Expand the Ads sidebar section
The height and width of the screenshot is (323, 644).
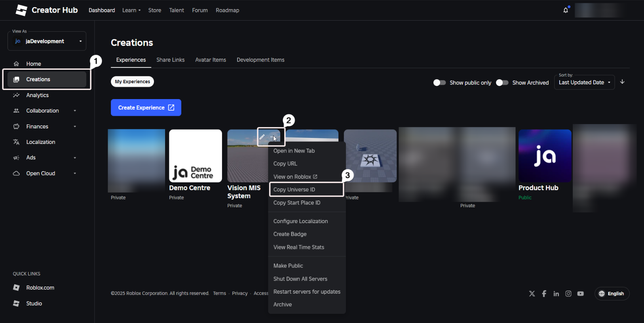[x=75, y=158]
